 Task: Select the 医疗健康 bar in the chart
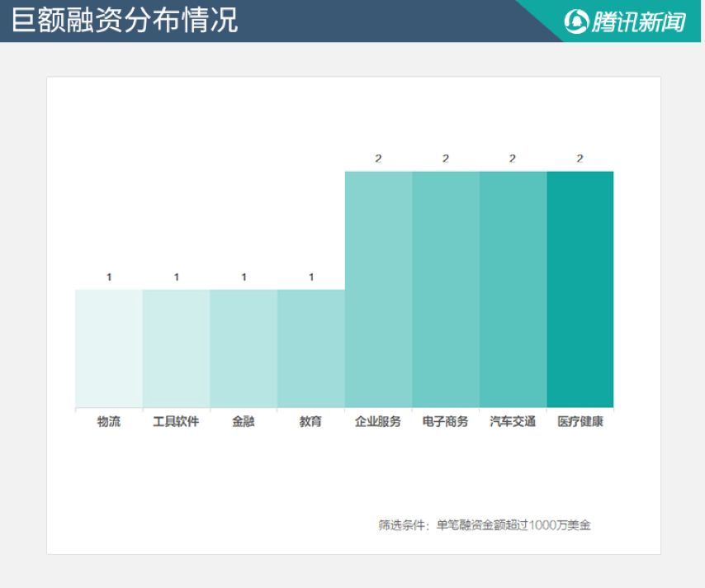[580, 289]
